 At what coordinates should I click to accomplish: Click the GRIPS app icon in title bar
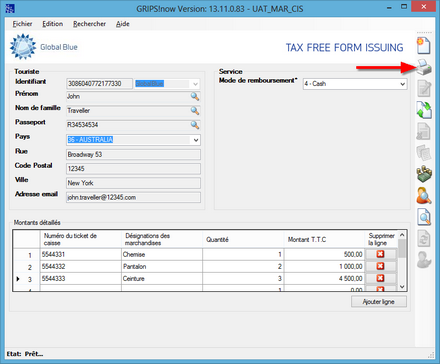(10, 8)
